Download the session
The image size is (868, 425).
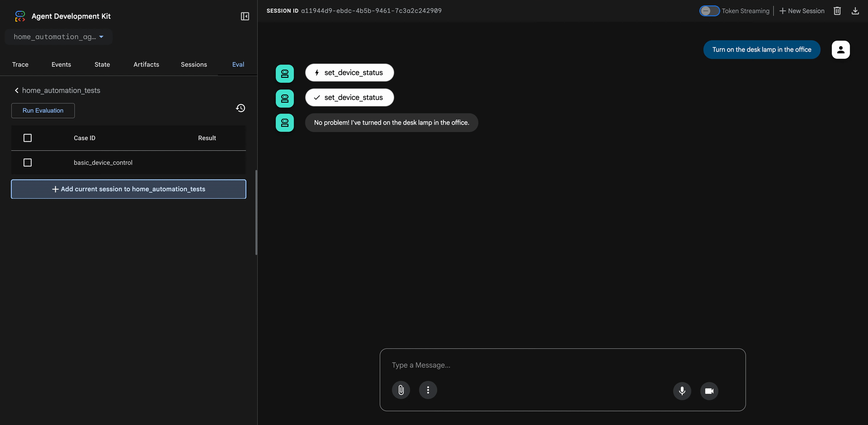(855, 10)
